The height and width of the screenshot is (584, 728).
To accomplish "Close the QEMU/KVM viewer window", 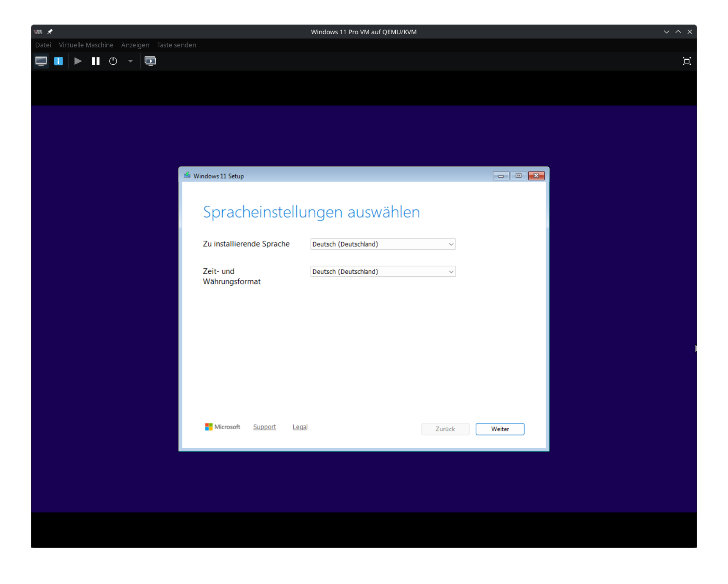I will (689, 32).
